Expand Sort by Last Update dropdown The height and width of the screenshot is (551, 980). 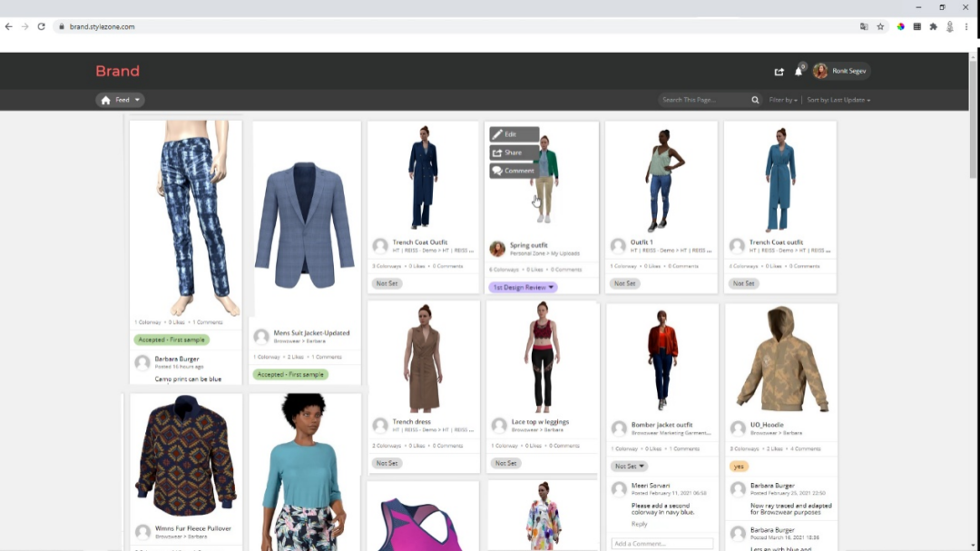pyautogui.click(x=838, y=100)
